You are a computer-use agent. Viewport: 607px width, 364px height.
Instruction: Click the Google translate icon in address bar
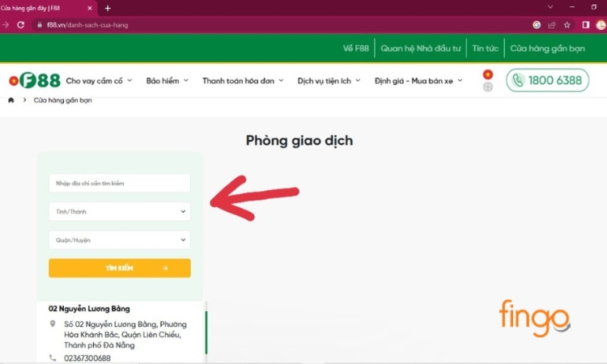pos(537,25)
